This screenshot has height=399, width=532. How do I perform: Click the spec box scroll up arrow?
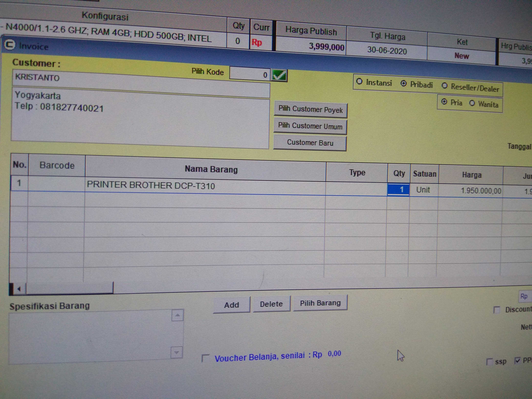(x=177, y=315)
